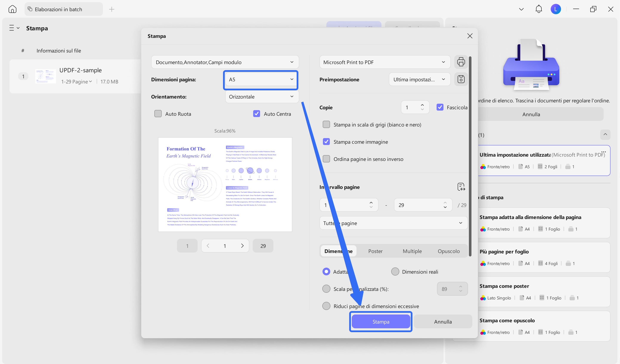Viewport: 620px width, 364px height.
Task: Enable Stampa in scala di grigi
Action: click(326, 124)
